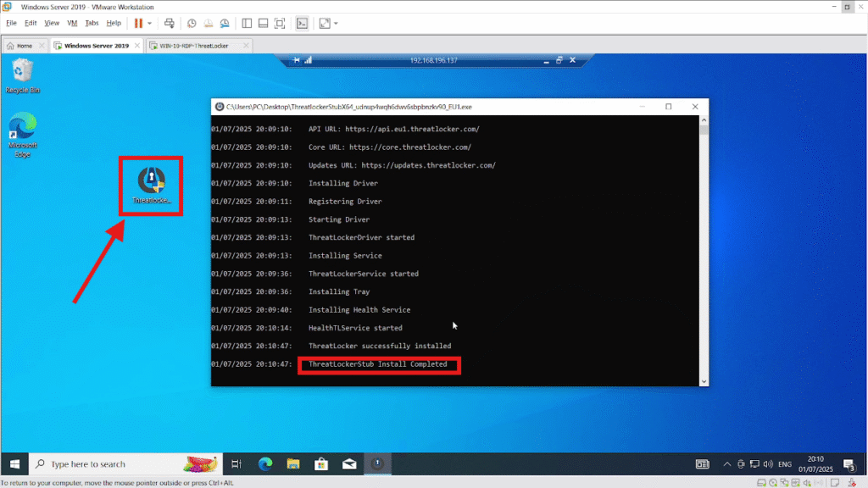Open the View menu

point(52,23)
